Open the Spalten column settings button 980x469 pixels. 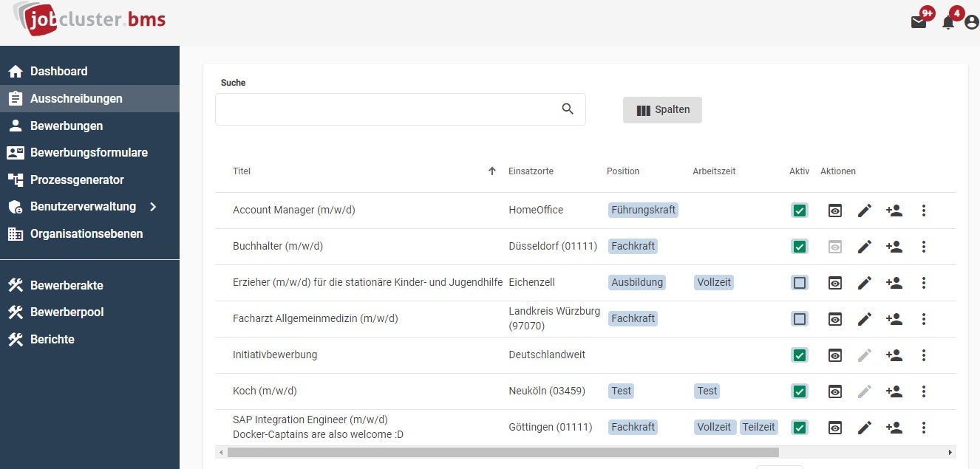pos(662,109)
